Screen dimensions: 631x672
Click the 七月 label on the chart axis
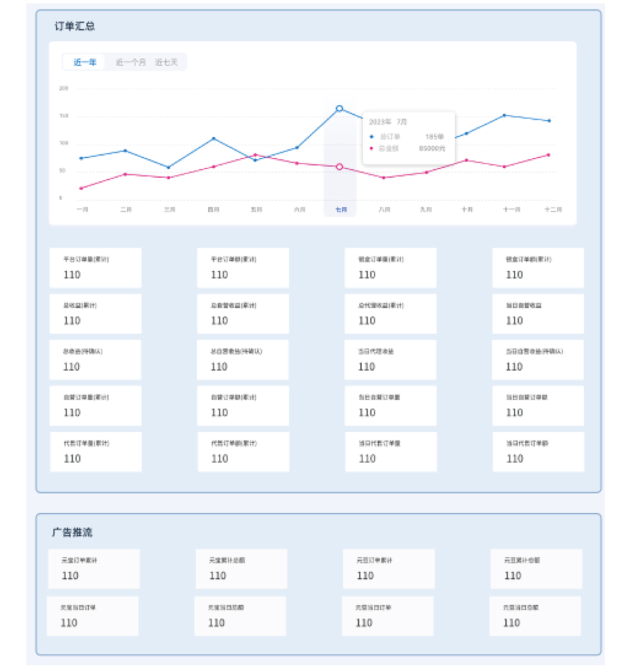341,209
